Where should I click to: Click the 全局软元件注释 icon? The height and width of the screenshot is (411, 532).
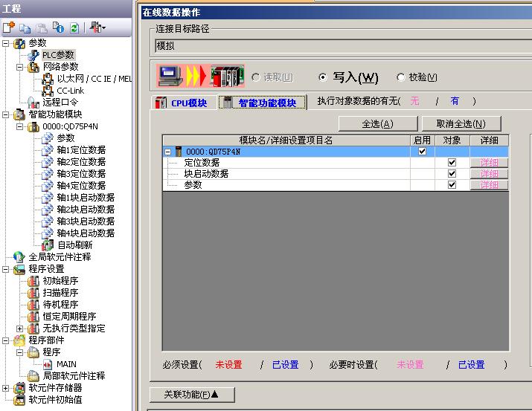pos(19,256)
